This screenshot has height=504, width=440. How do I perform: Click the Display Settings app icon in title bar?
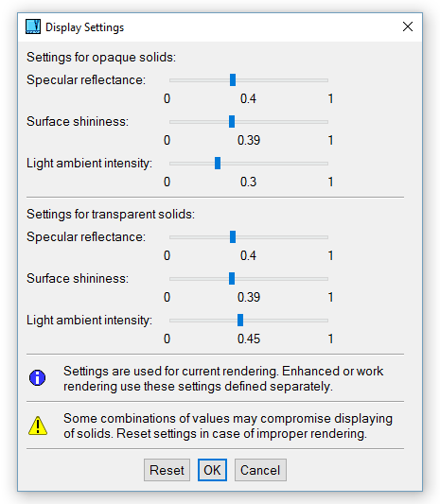(33, 26)
